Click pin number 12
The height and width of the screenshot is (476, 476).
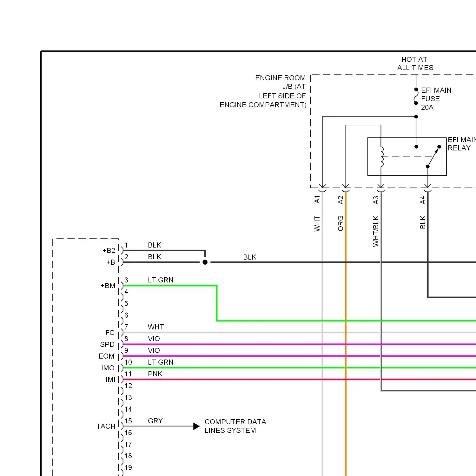pos(128,386)
